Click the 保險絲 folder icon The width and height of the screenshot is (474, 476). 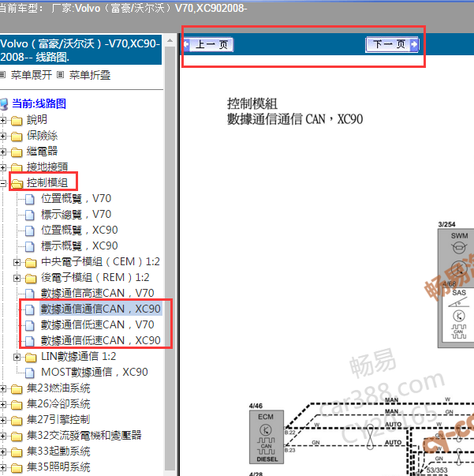tap(17, 137)
